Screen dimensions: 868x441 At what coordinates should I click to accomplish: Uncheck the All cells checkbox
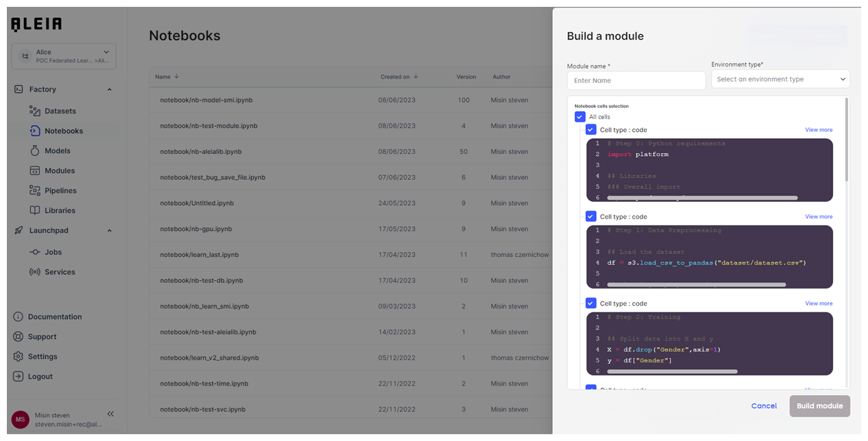point(580,117)
